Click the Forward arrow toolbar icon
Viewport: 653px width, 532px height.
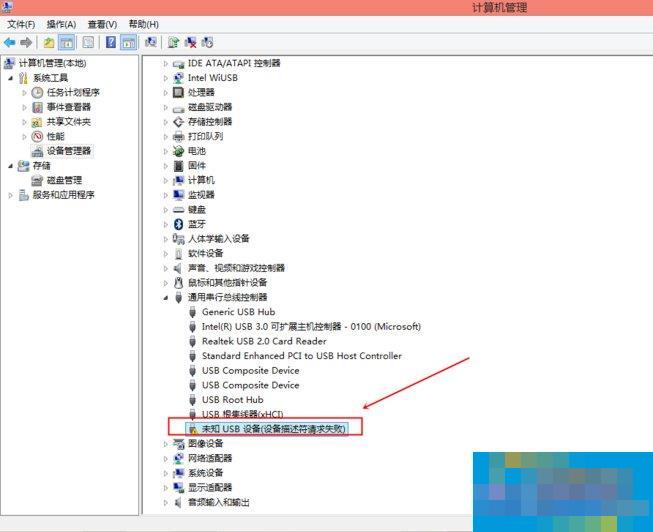26,42
